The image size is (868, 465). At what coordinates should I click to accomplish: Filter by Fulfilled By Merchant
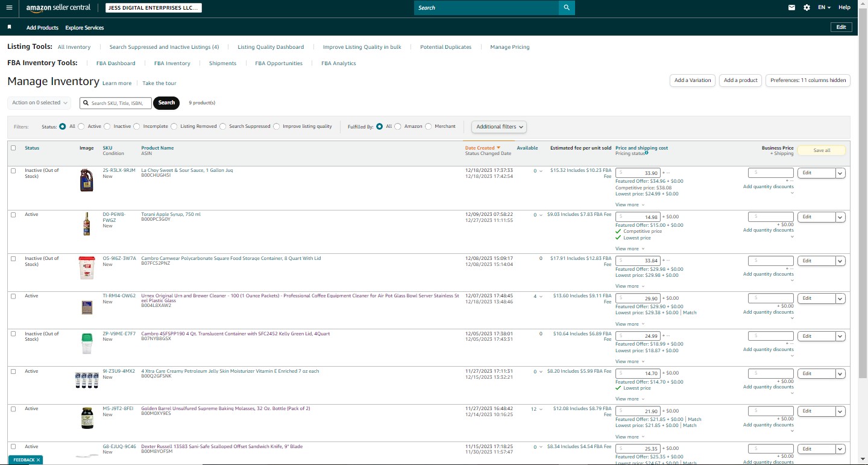coord(429,127)
